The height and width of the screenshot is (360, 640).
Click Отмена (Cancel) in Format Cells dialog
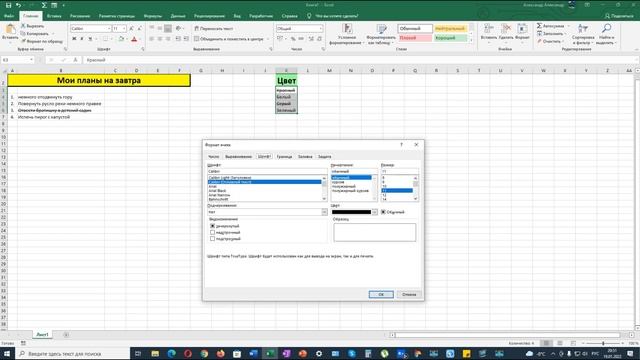click(409, 294)
